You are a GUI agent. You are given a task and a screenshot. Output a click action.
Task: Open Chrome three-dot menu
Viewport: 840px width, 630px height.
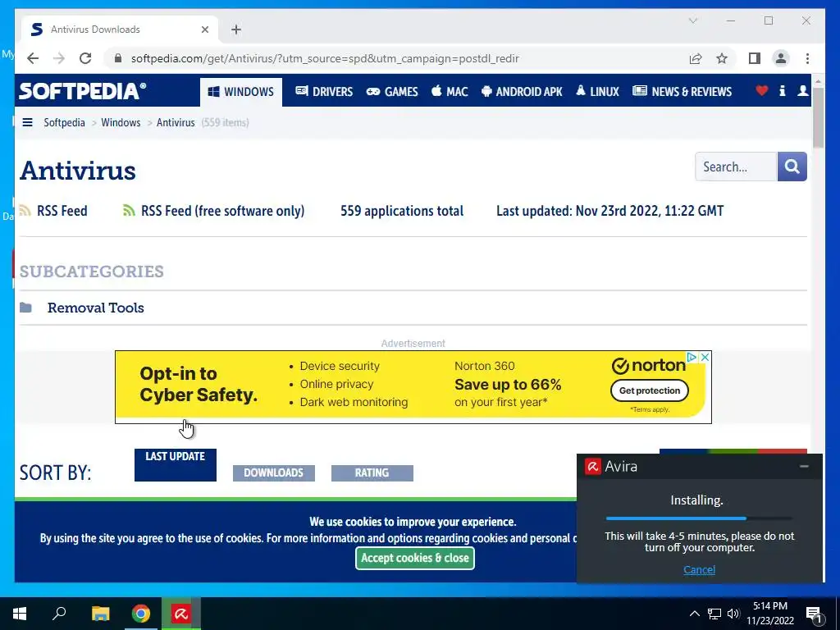tap(807, 58)
